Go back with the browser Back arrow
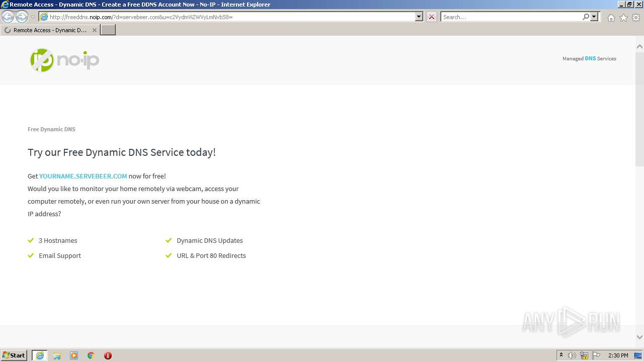This screenshot has height=362, width=644. point(8,17)
